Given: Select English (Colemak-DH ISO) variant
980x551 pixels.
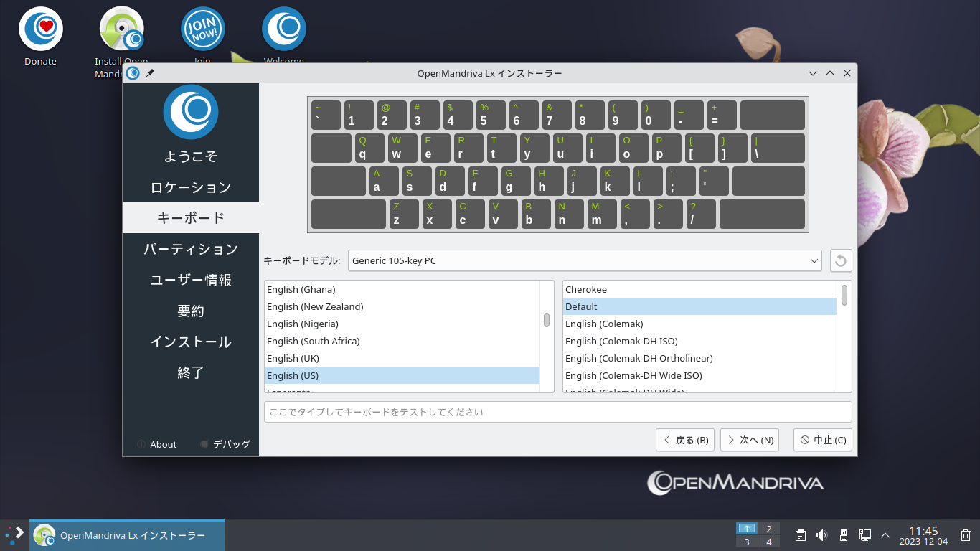Looking at the screenshot, I should coord(699,341).
